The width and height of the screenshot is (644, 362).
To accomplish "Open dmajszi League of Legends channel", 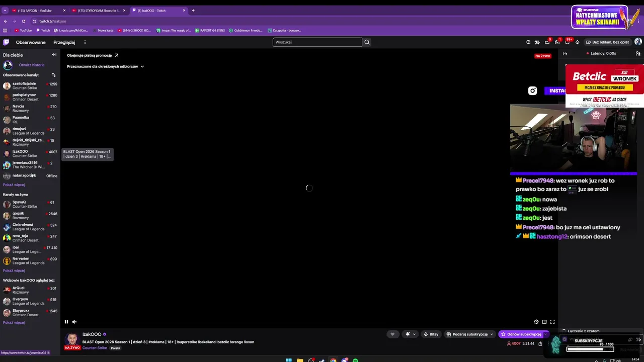I will (x=30, y=131).
